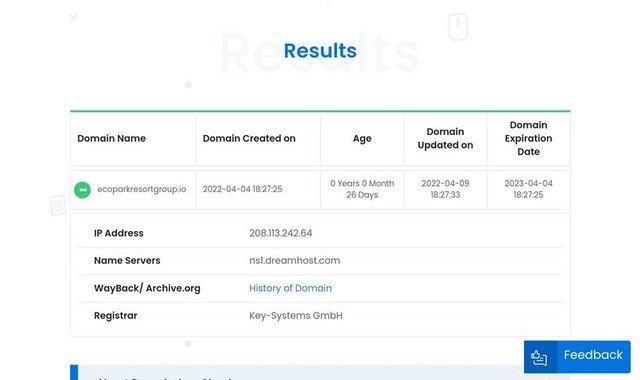Click the Name Servers row label
The width and height of the screenshot is (640, 380).
coord(127,260)
